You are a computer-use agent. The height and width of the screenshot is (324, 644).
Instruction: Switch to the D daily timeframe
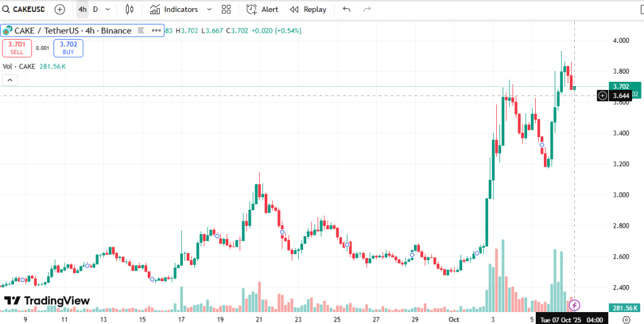[x=96, y=9]
